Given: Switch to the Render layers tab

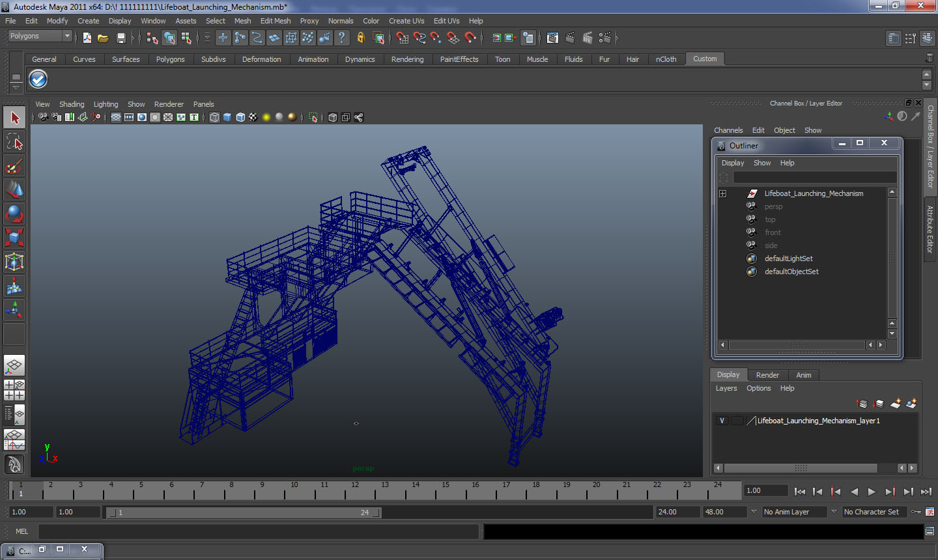Looking at the screenshot, I should (767, 375).
